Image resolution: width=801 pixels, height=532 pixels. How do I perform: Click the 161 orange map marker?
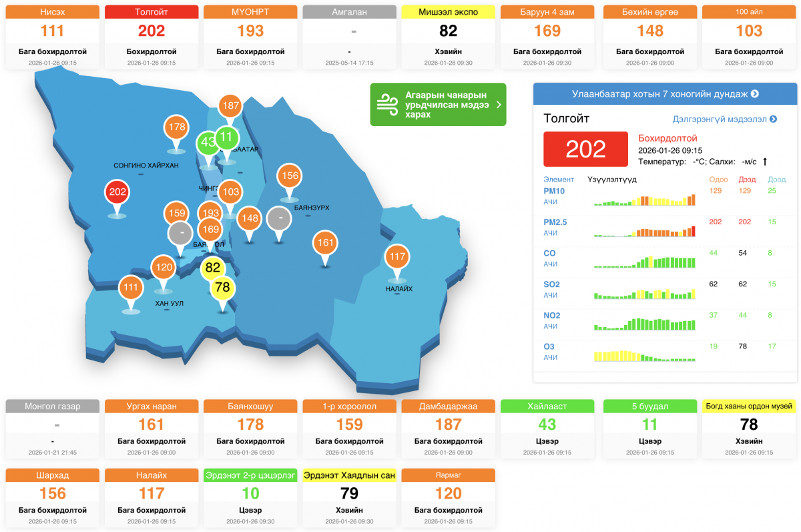coord(325,243)
